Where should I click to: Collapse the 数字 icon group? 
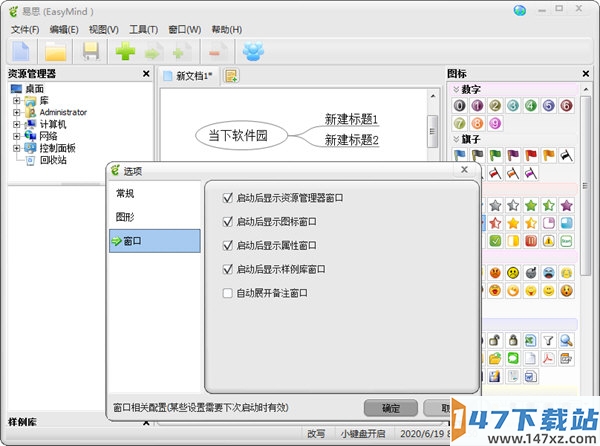click(x=457, y=90)
